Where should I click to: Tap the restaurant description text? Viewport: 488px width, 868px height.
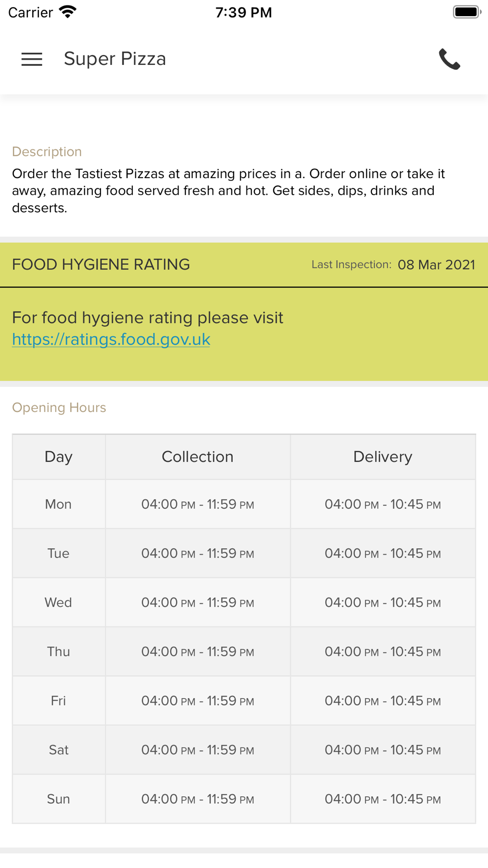point(228,191)
